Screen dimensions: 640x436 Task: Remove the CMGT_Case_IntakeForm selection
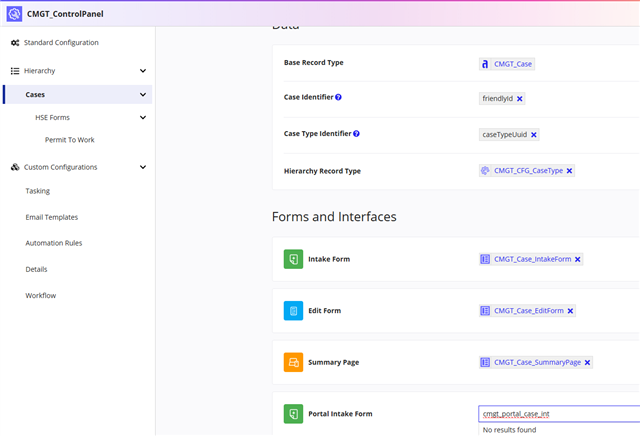coord(578,259)
